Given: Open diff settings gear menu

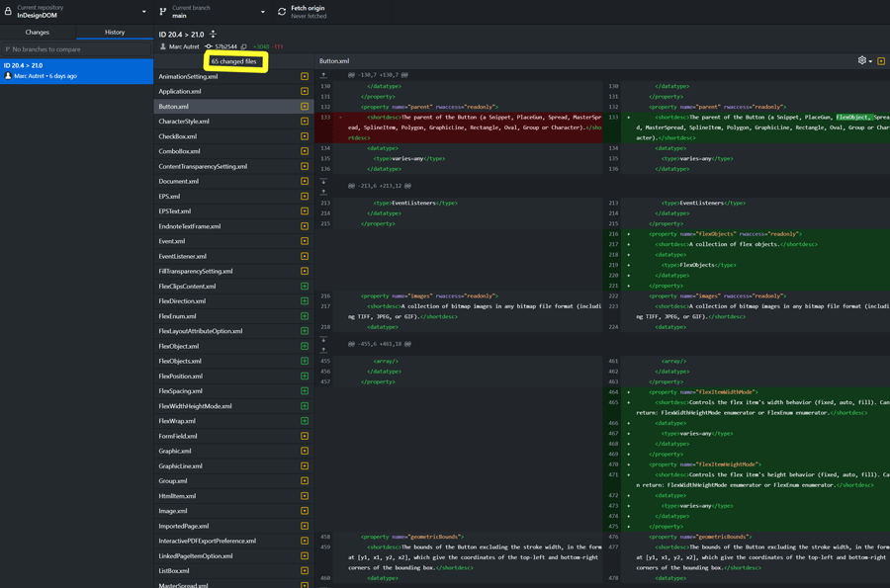Looking at the screenshot, I should [863, 61].
